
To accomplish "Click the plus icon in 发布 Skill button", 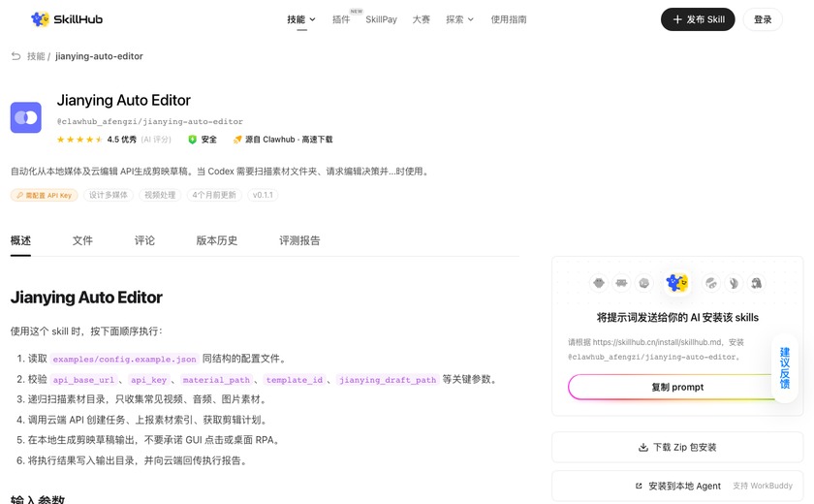I will [x=677, y=19].
